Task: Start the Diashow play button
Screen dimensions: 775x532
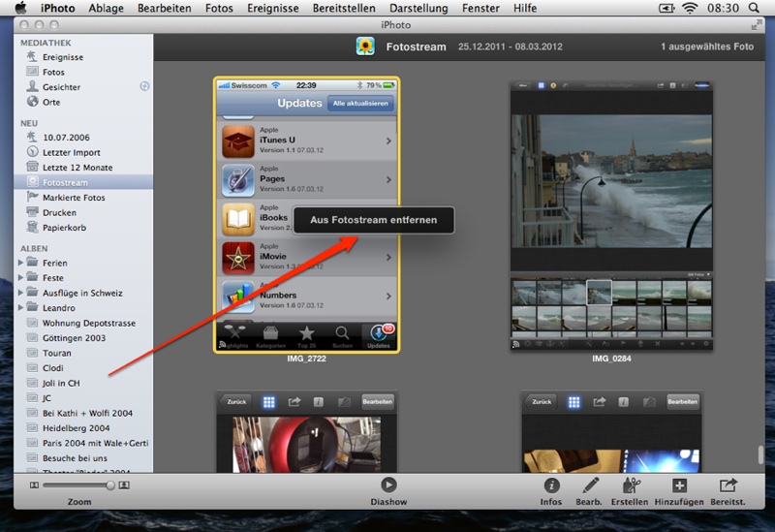Action: pyautogui.click(x=388, y=485)
